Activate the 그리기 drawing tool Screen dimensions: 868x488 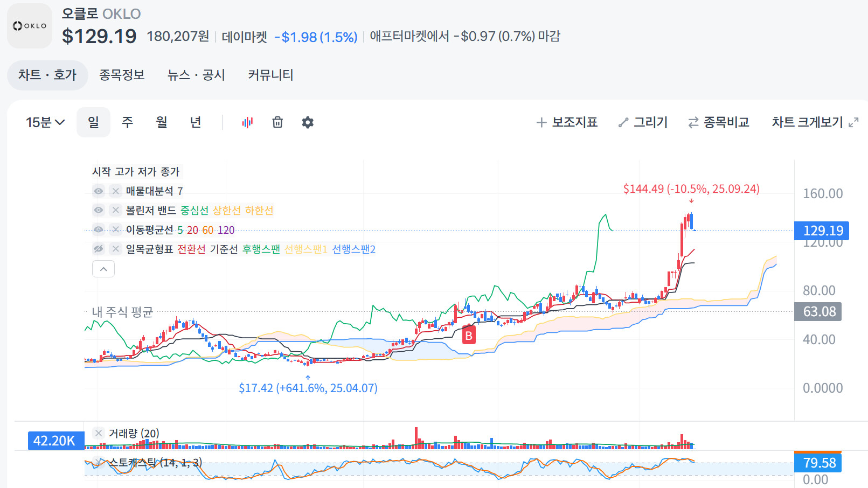click(x=643, y=122)
